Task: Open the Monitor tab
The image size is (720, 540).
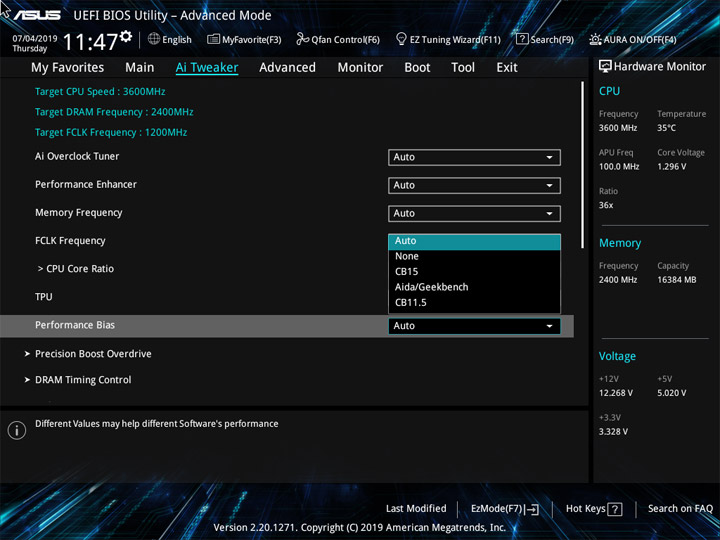Action: (x=360, y=68)
